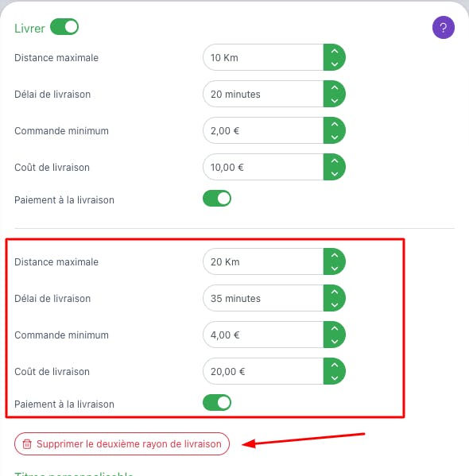Focus the 20,00 € delivery cost field
This screenshot has width=469, height=476.
pos(263,371)
